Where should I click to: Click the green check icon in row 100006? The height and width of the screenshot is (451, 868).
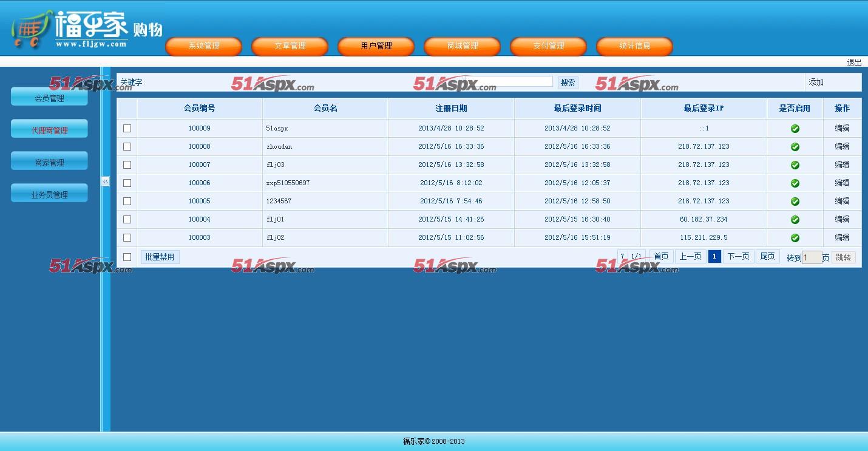click(x=795, y=183)
